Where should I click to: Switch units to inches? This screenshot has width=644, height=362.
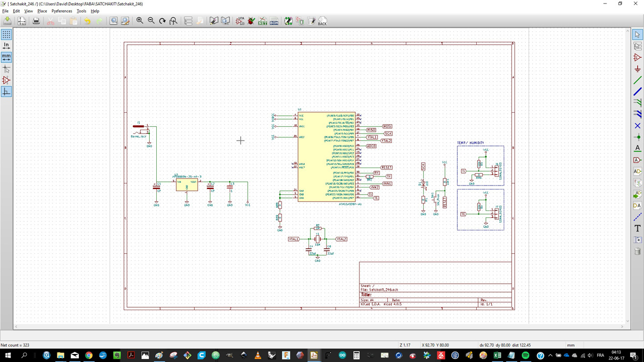6,46
